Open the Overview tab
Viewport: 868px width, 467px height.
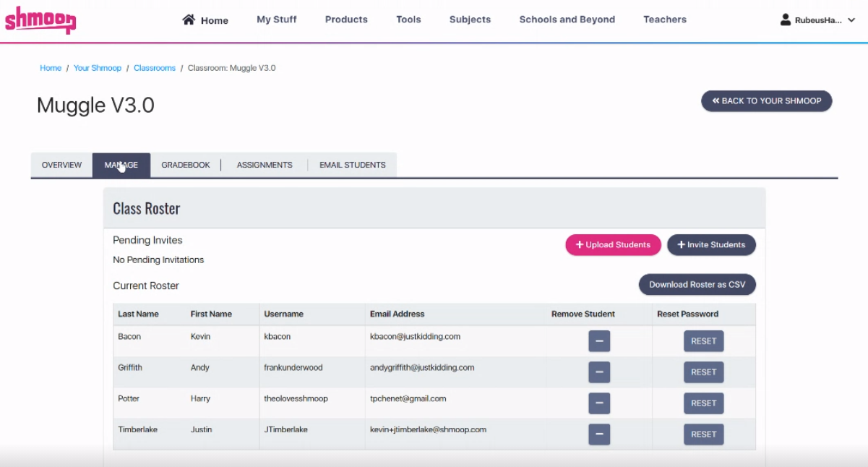coord(61,165)
